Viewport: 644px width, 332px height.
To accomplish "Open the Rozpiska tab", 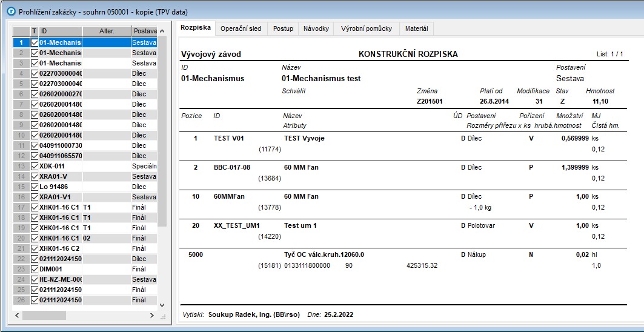I will (x=196, y=28).
